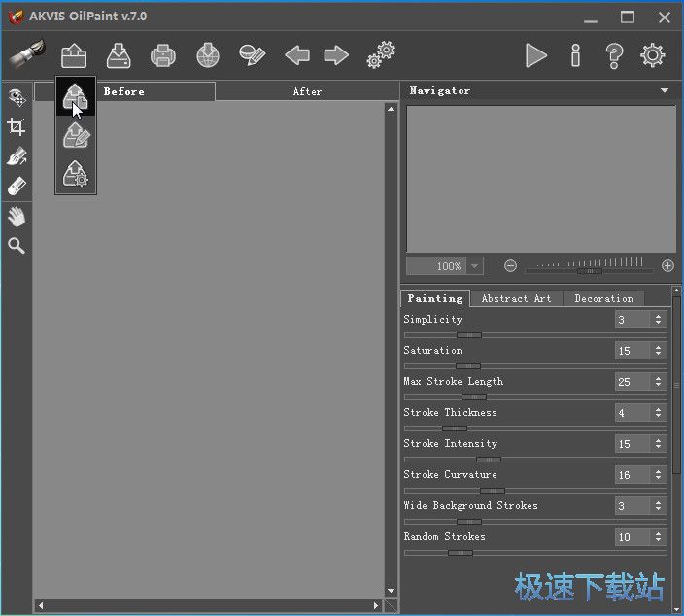This screenshot has height=616, width=684.
Task: Click the Saturation slider handle
Action: click(x=468, y=366)
